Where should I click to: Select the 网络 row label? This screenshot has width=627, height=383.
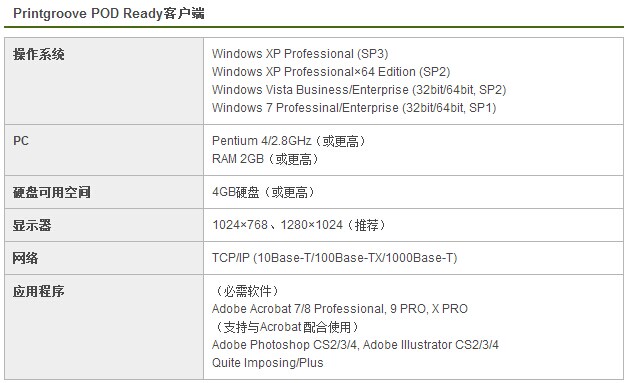click(x=25, y=258)
